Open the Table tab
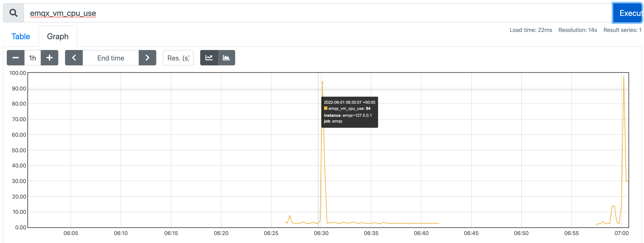Screen dimensions: 644x243 click(x=21, y=37)
